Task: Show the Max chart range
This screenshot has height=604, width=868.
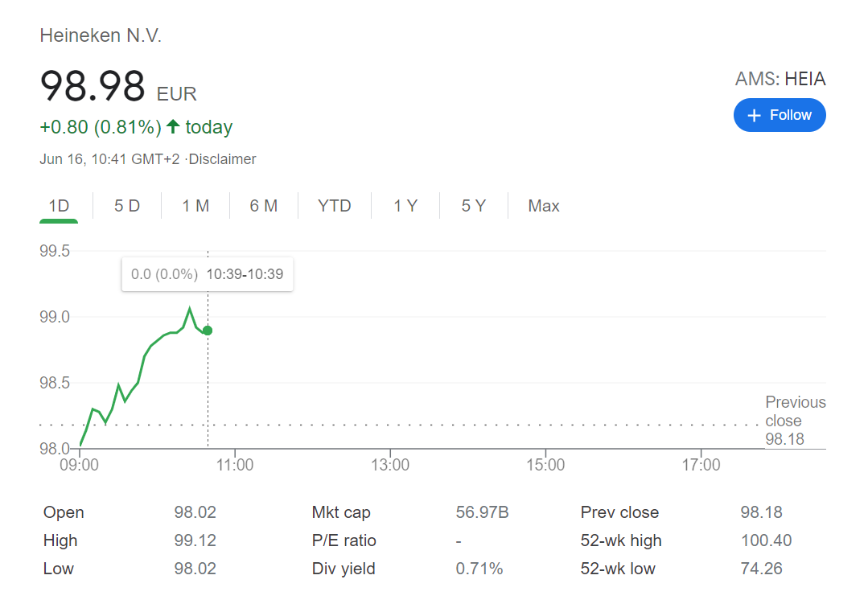Action: tap(544, 206)
